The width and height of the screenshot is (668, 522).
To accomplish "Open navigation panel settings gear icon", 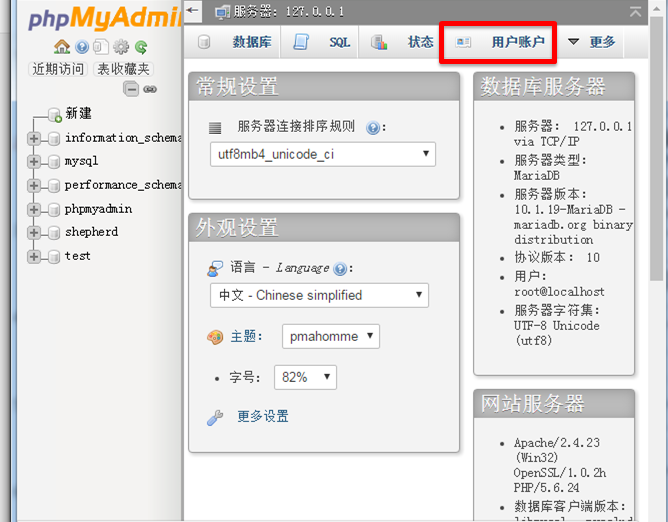I will click(x=121, y=46).
